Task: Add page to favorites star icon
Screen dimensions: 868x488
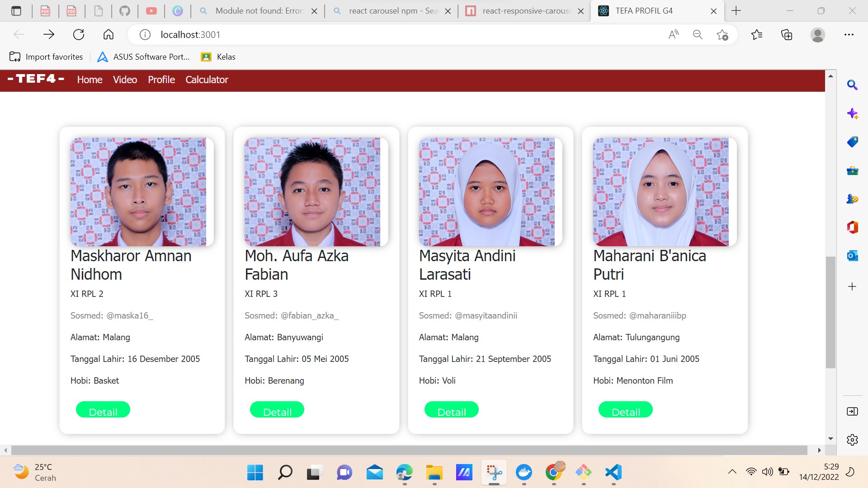Action: pos(722,34)
